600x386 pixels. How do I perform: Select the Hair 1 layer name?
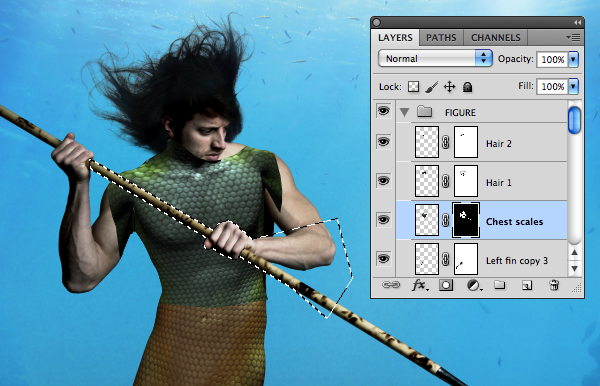pos(499,182)
